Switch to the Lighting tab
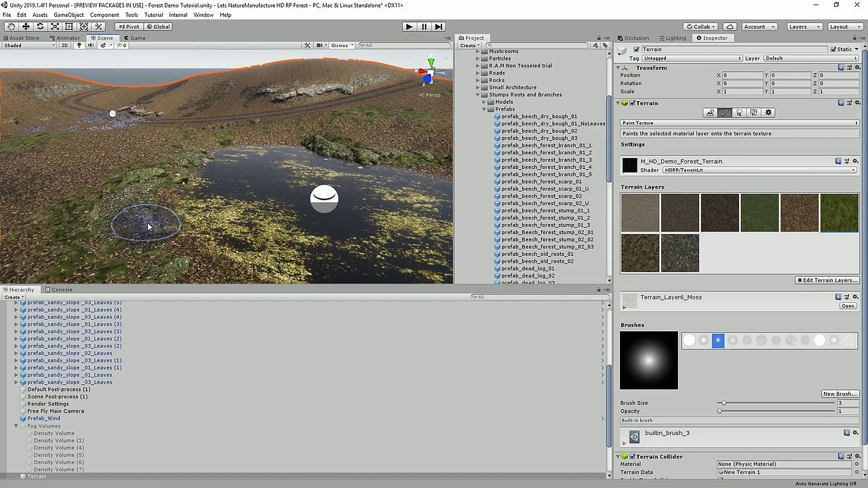 671,38
